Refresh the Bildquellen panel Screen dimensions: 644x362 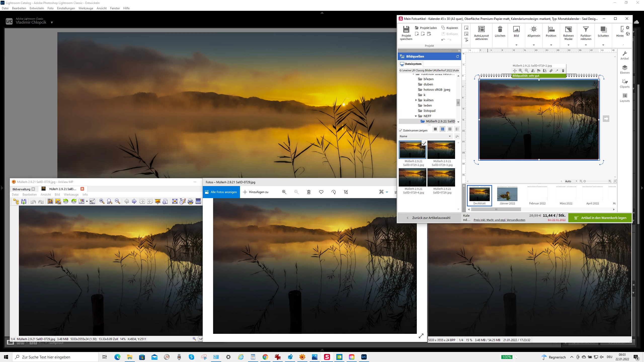pos(458,57)
